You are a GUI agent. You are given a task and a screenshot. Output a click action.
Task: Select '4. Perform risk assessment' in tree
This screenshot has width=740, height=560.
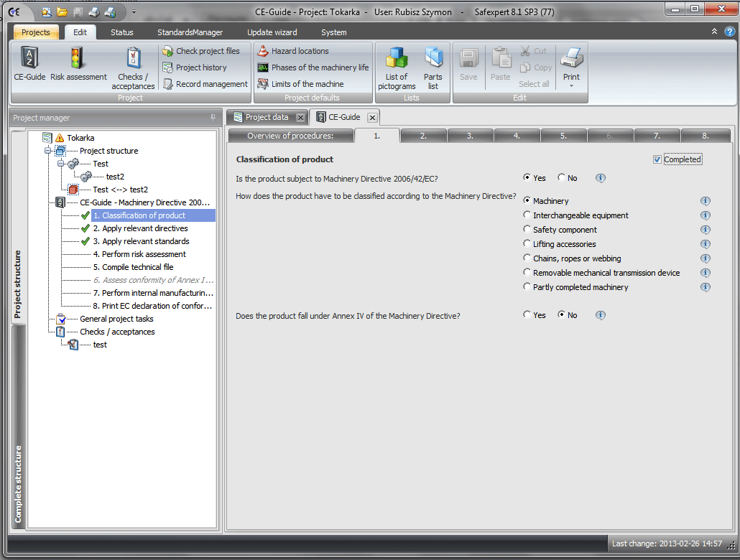144,254
